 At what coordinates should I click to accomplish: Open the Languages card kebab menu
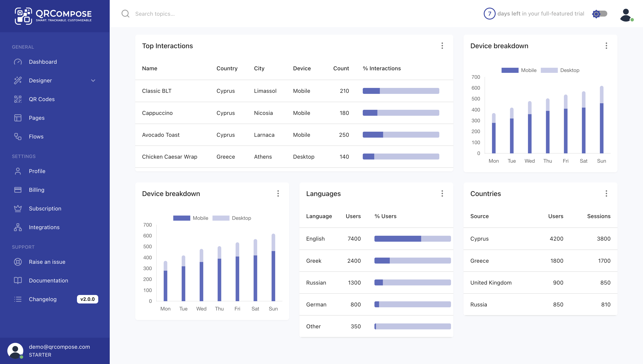pos(442,193)
